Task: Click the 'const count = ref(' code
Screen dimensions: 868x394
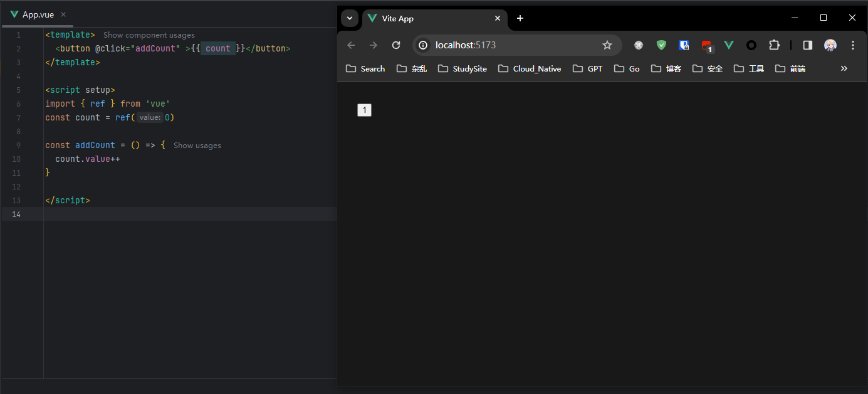Action: pos(90,117)
